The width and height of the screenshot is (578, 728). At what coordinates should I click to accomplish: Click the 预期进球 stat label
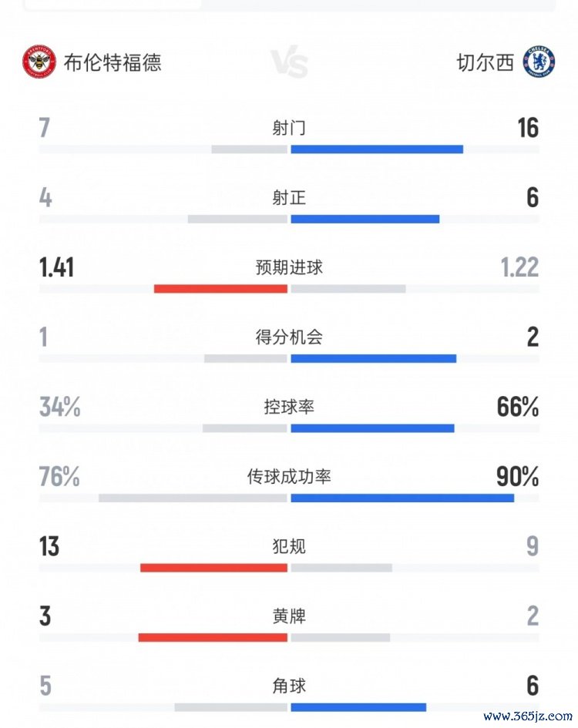[289, 267]
